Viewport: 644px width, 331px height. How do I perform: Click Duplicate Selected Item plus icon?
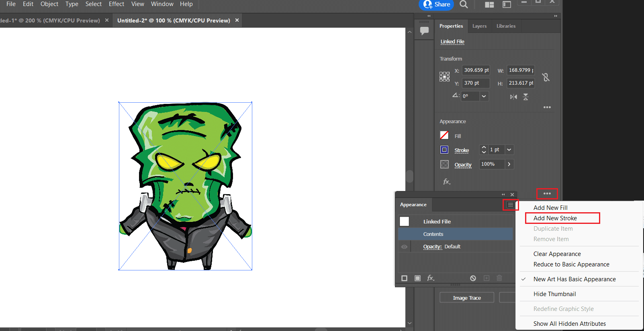click(x=487, y=278)
